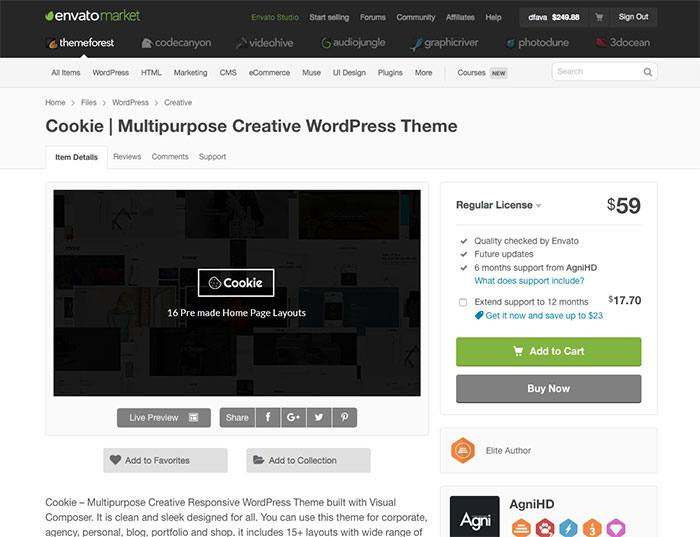Click AgniHD's orange number 3 badge
700x537 pixels.
[592, 528]
